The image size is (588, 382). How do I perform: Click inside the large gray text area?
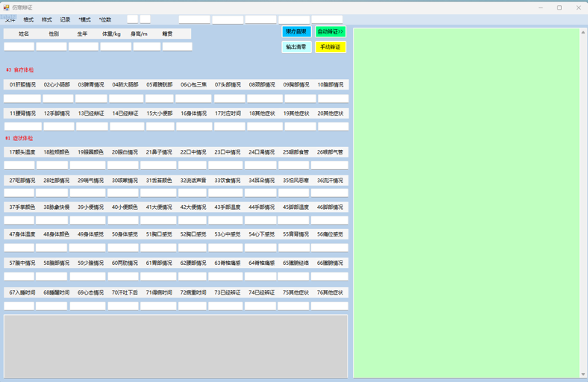[x=175, y=346]
